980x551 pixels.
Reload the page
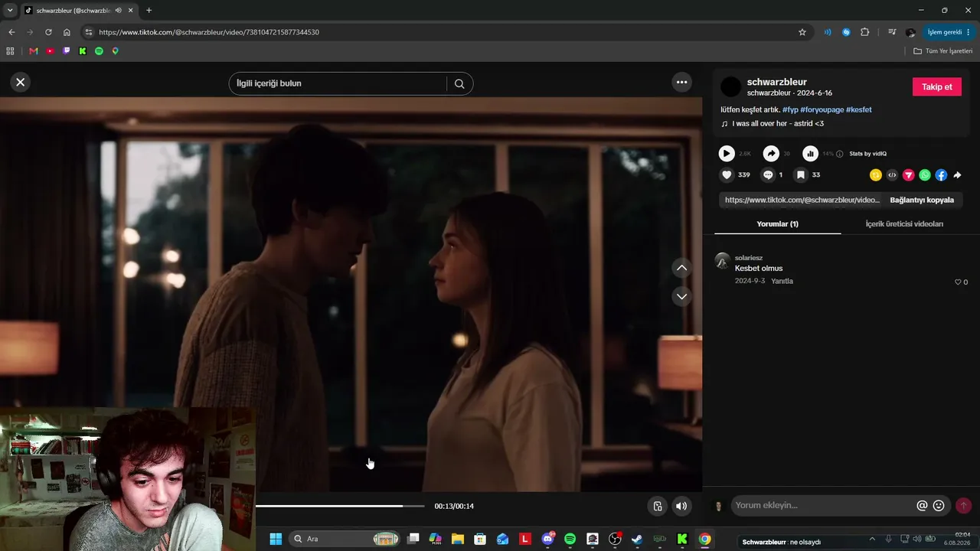tap(48, 32)
